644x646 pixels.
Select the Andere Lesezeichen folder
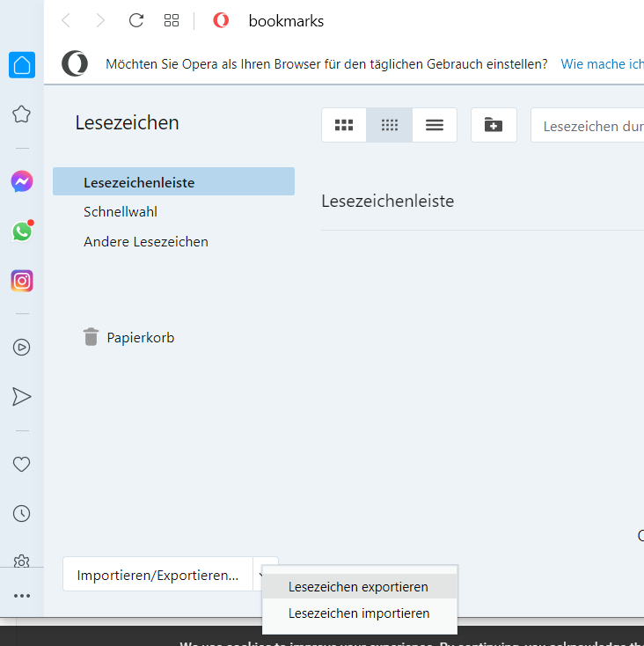[146, 242]
